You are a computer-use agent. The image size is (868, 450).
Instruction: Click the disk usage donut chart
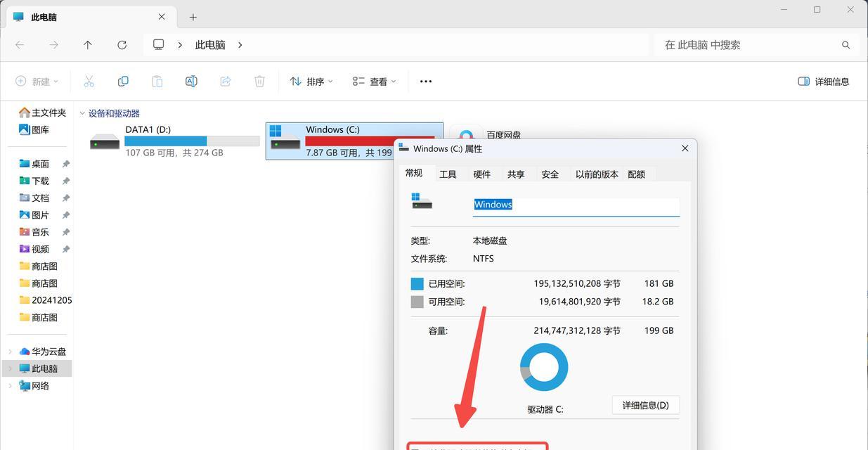[544, 367]
